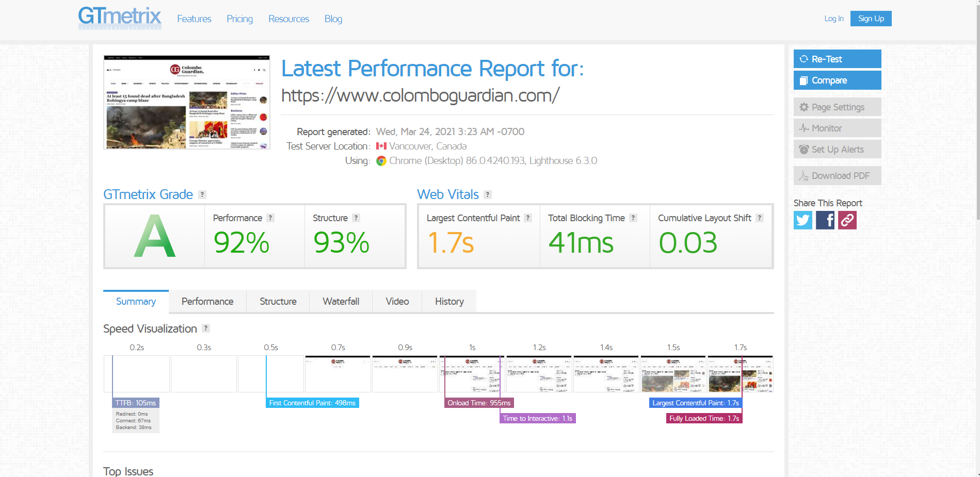The image size is (980, 477).
Task: Click the Sign Up button
Action: (871, 19)
